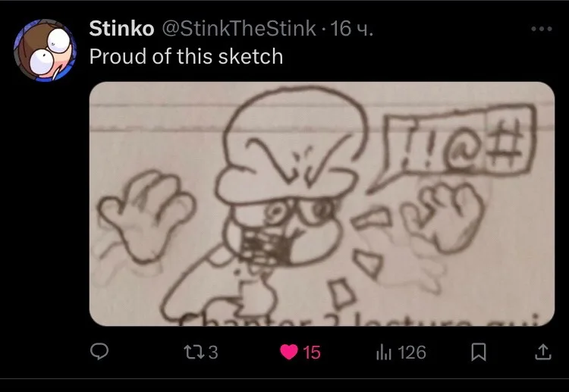Open the three-dots more options menu
The image size is (569, 392).
[542, 29]
